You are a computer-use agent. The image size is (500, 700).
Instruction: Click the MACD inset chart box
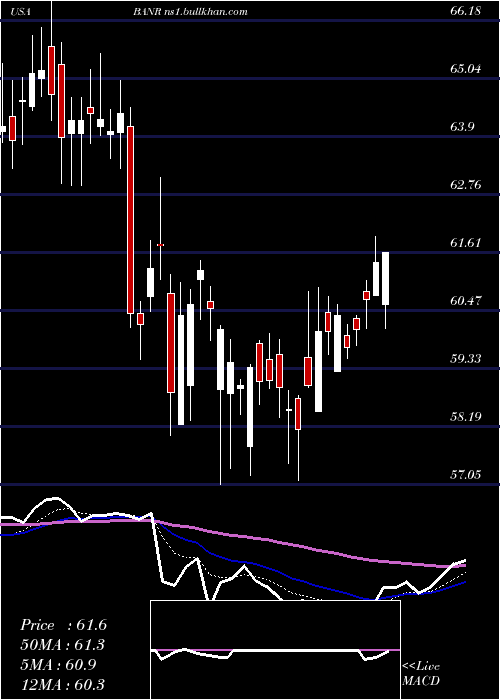275,650
